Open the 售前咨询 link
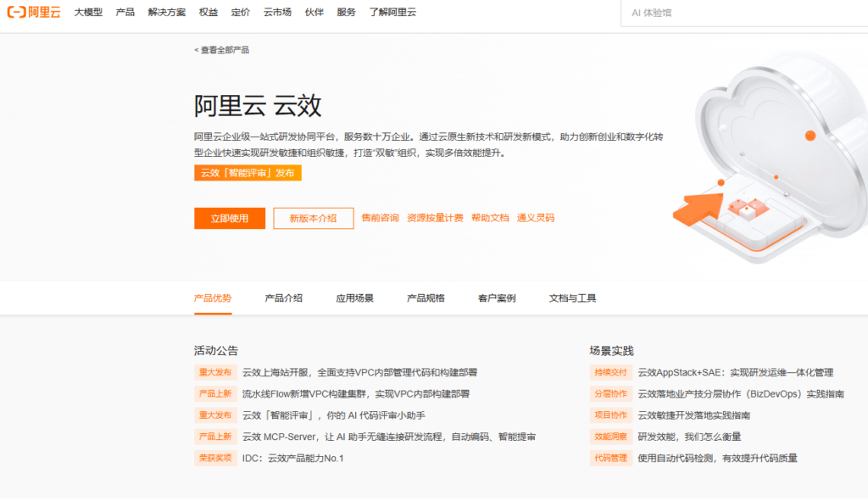This screenshot has width=868, height=501. pos(381,218)
